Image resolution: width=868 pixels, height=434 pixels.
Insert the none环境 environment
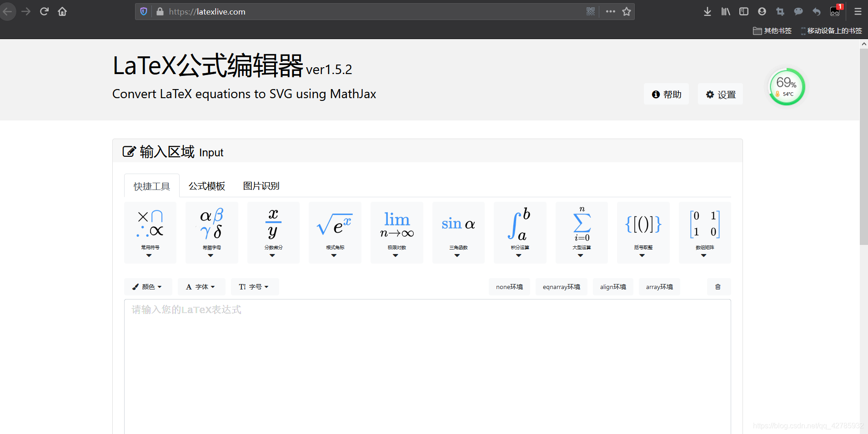click(509, 287)
